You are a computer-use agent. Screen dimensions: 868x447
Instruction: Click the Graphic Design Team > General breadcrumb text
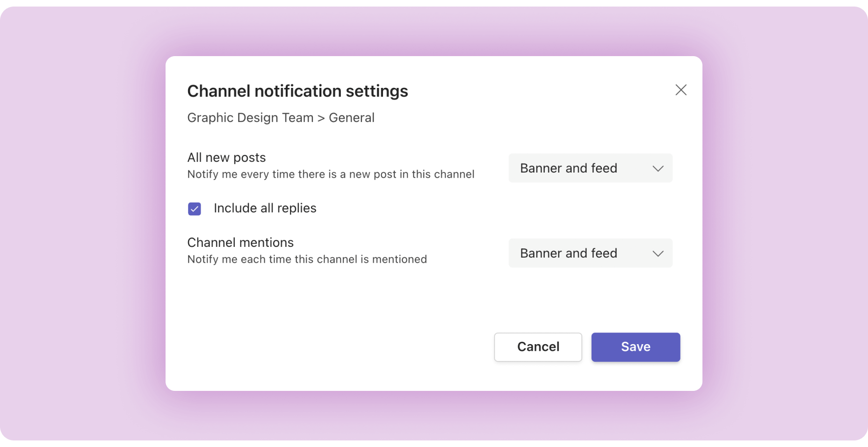[x=281, y=118]
